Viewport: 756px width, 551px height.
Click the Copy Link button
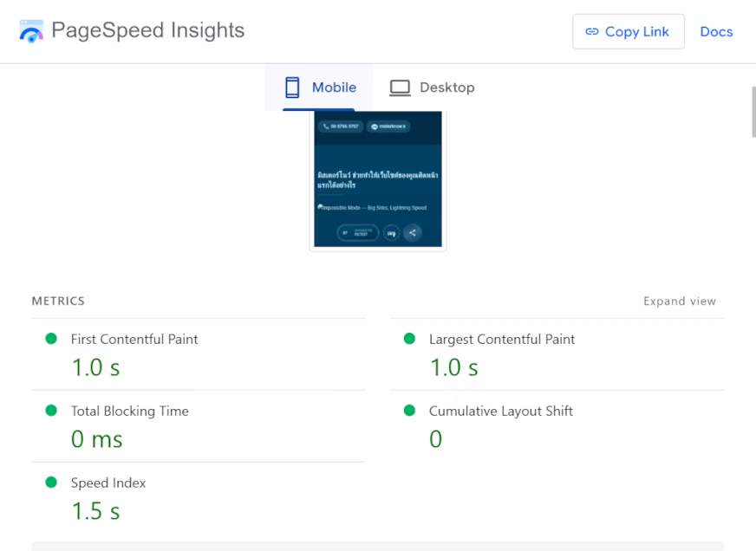pos(629,32)
